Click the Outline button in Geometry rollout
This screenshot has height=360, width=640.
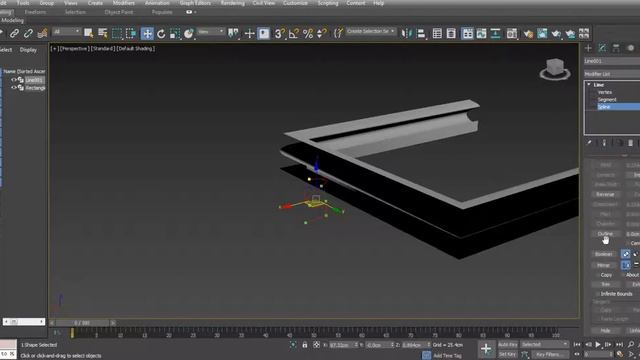[605, 234]
